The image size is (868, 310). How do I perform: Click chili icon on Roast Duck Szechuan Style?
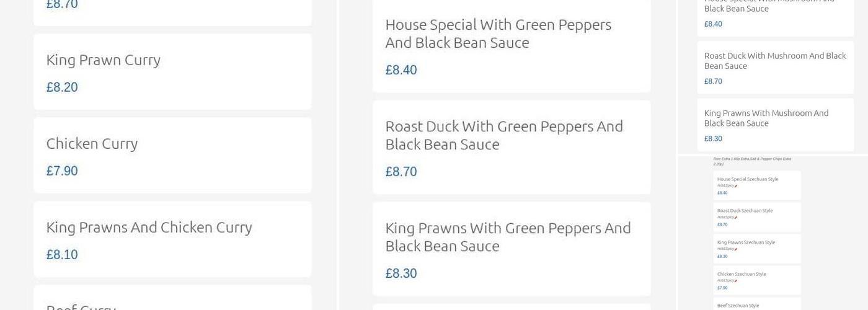tap(735, 218)
